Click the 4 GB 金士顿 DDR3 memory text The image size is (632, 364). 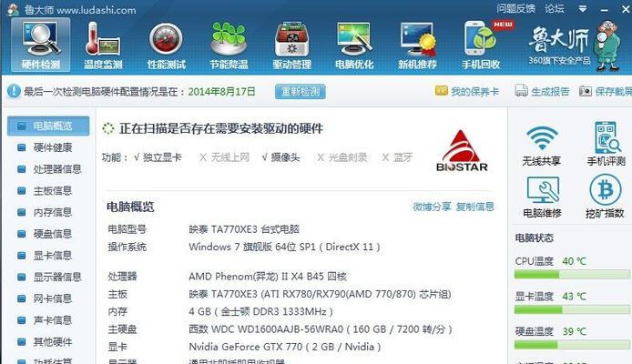pyautogui.click(x=260, y=311)
